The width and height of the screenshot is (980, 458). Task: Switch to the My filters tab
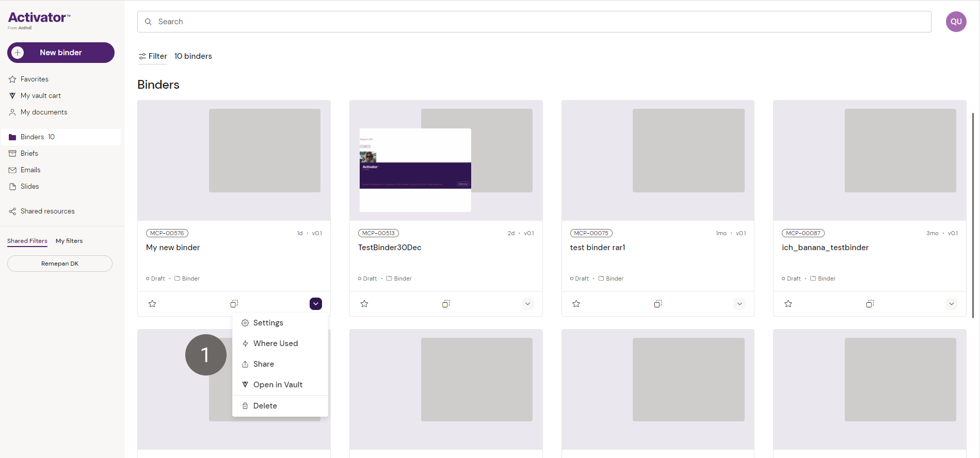(x=69, y=241)
